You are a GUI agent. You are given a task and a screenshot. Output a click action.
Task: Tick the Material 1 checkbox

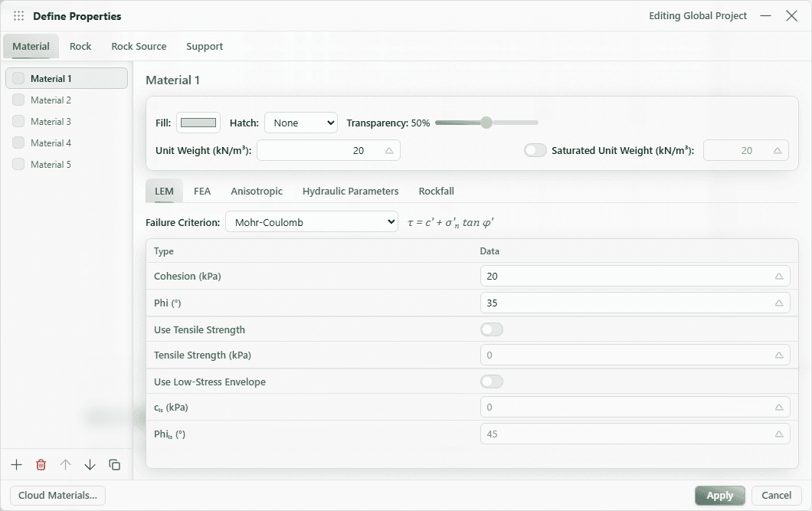pos(18,78)
